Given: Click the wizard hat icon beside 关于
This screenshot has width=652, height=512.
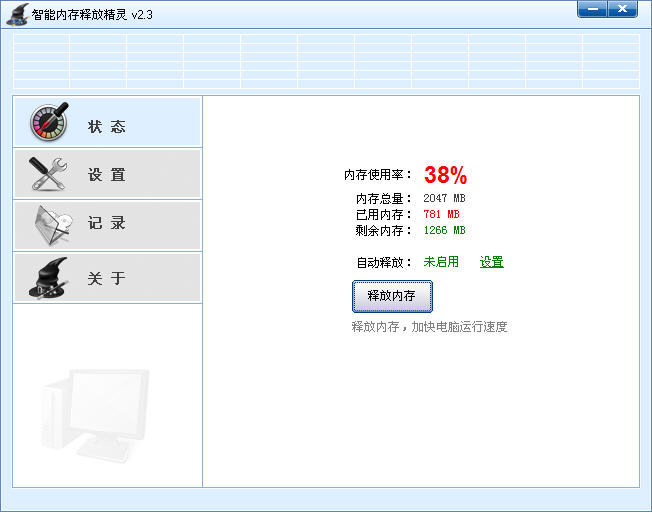Looking at the screenshot, I should (x=48, y=278).
